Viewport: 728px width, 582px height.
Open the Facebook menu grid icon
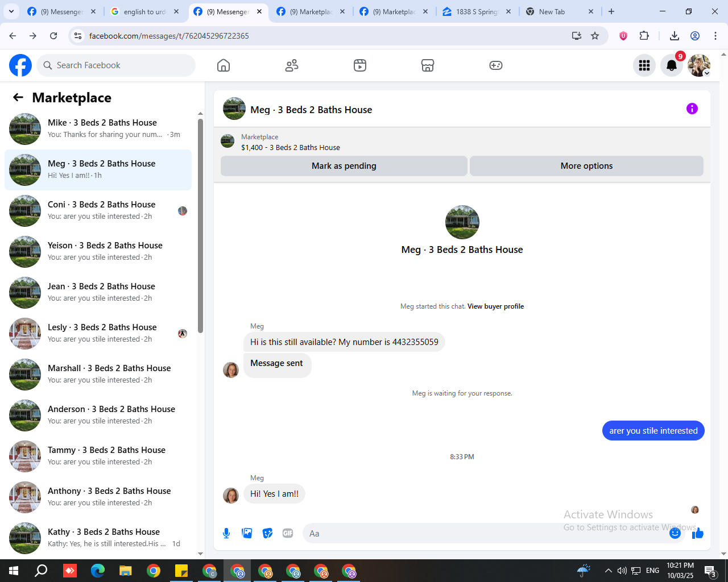click(644, 65)
